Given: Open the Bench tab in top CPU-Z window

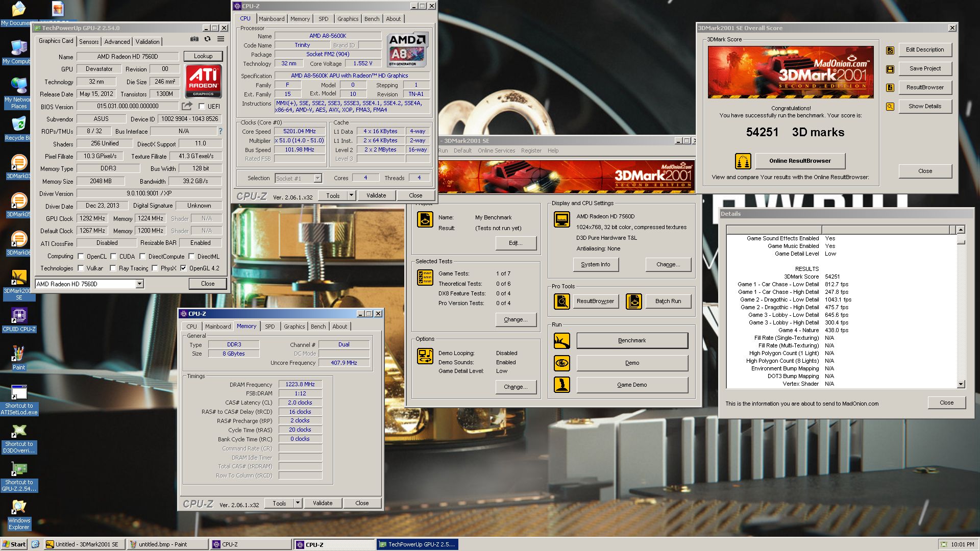Looking at the screenshot, I should (x=372, y=19).
